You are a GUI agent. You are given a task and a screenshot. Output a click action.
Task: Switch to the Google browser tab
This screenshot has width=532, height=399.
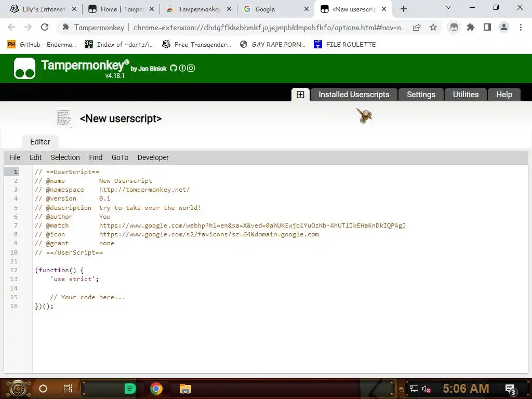[x=275, y=9]
